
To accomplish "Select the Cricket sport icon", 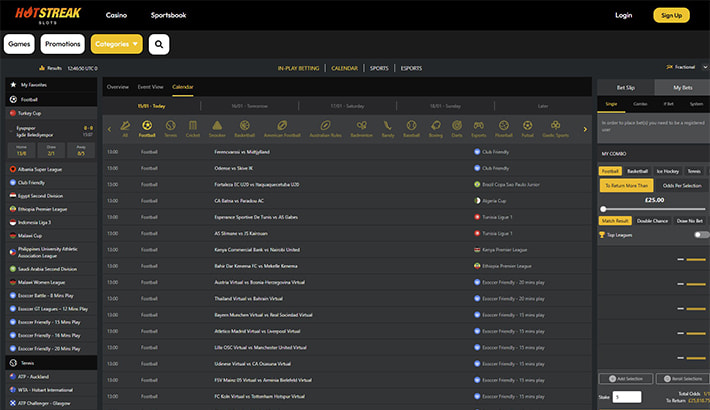I will (x=193, y=128).
